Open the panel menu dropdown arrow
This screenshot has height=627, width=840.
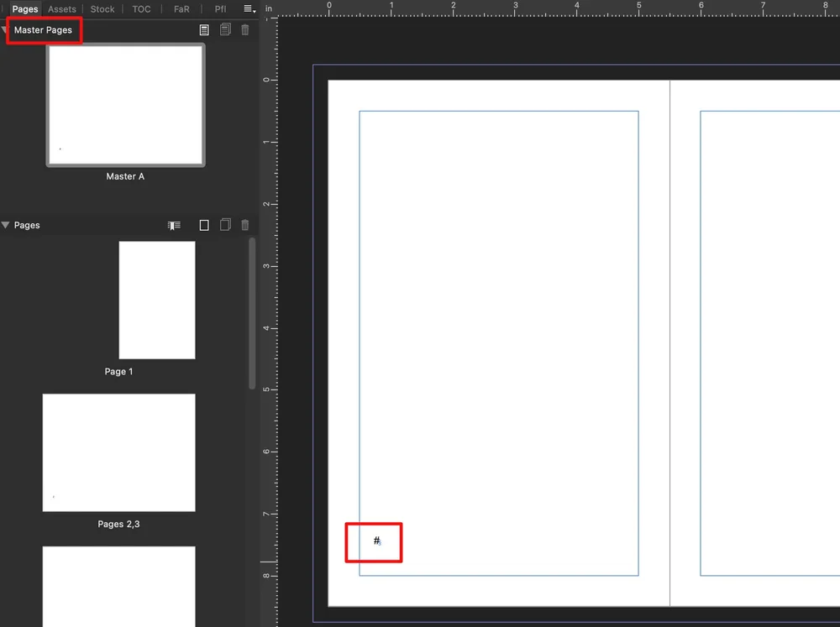coord(254,11)
